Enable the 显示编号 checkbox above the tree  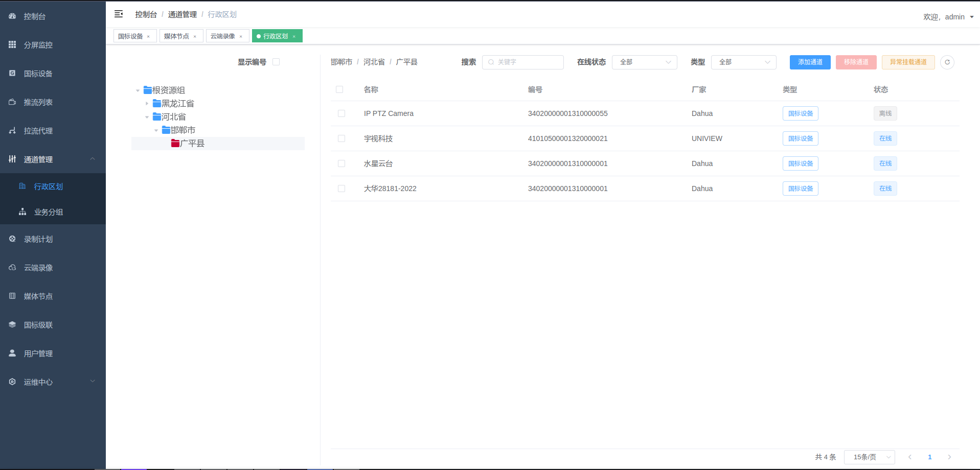[276, 61]
